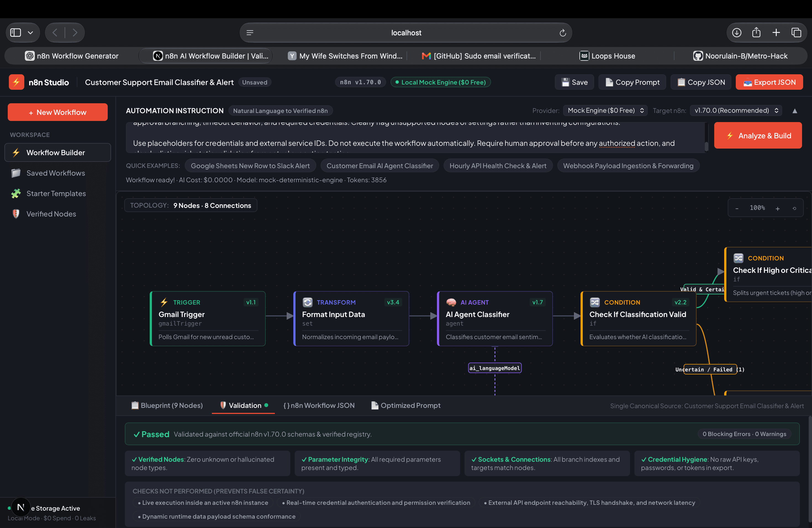Select the Gmail Trigger node
812x528 pixels.
pos(208,319)
